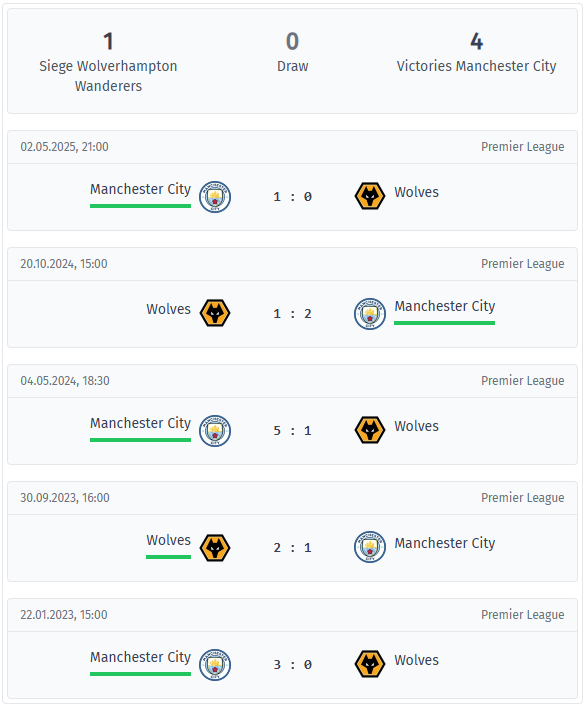Click Manchester City name in 22.01.2023 match
This screenshot has height=705, width=584.
pyautogui.click(x=140, y=657)
